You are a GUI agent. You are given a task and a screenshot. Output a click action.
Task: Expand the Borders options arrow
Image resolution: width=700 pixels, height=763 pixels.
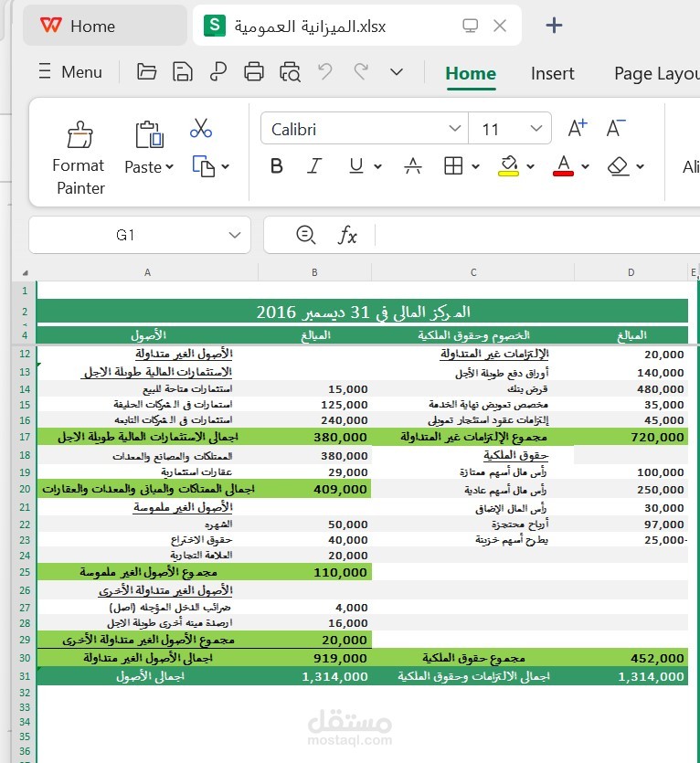coord(475,166)
